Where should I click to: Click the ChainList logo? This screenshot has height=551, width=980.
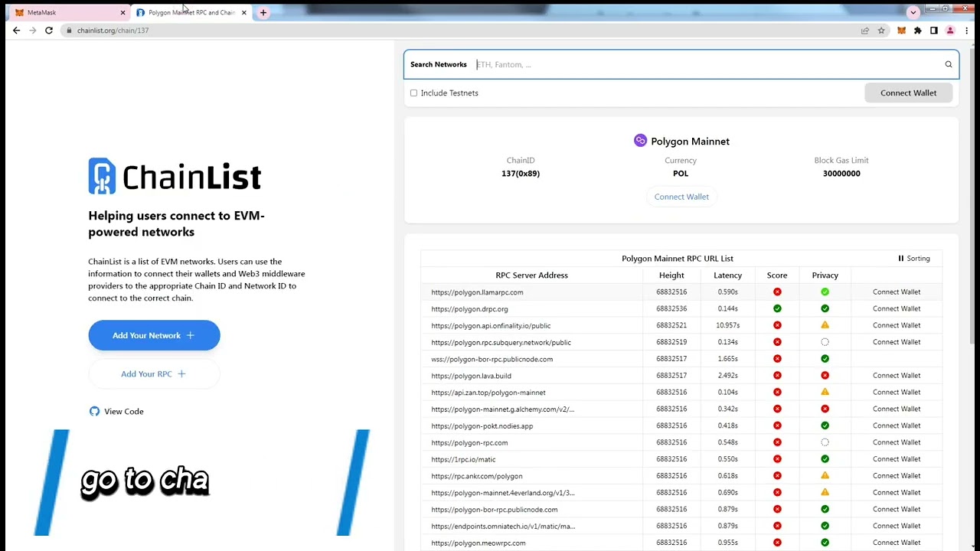pos(175,176)
